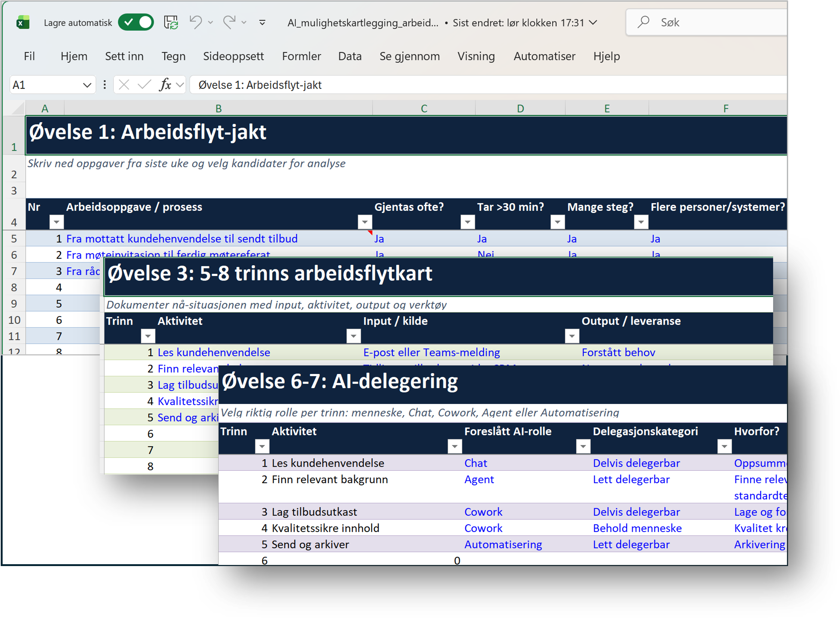Switch to the Hjem ribbon tab
Viewport: 840px width, 618px height.
[x=74, y=56]
